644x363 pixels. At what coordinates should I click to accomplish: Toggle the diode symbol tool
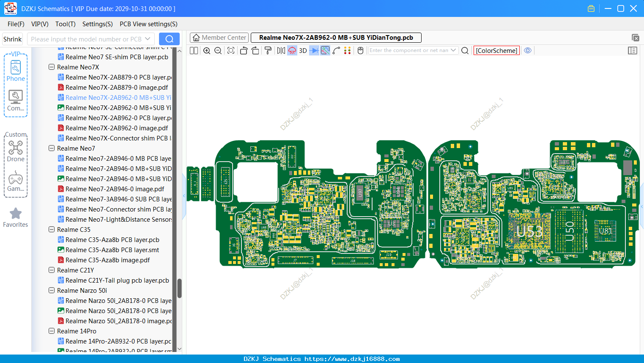(x=314, y=51)
